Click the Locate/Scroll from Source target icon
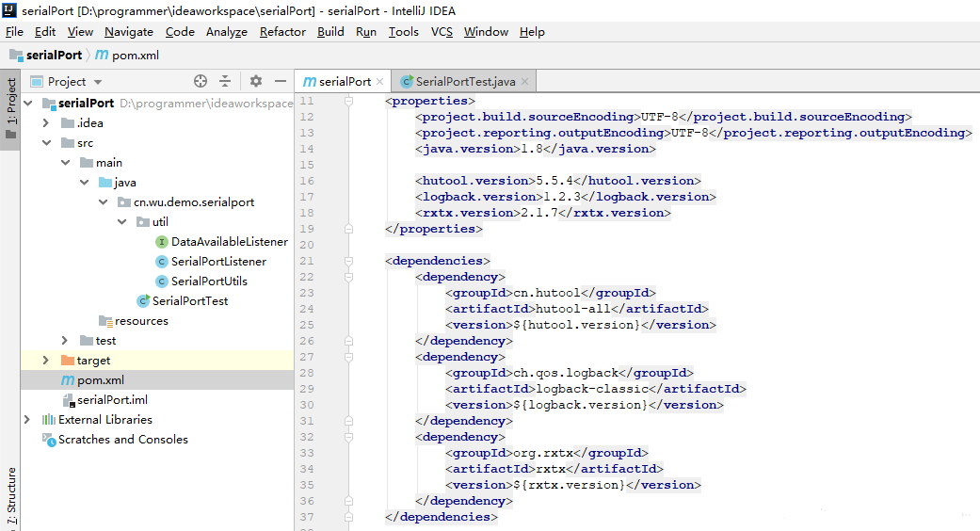 tap(201, 82)
